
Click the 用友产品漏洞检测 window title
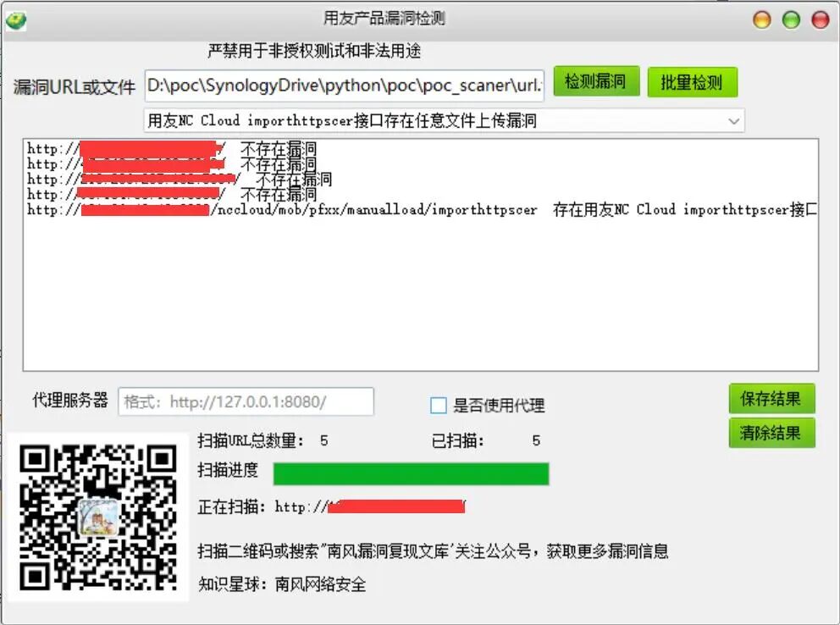(x=384, y=19)
